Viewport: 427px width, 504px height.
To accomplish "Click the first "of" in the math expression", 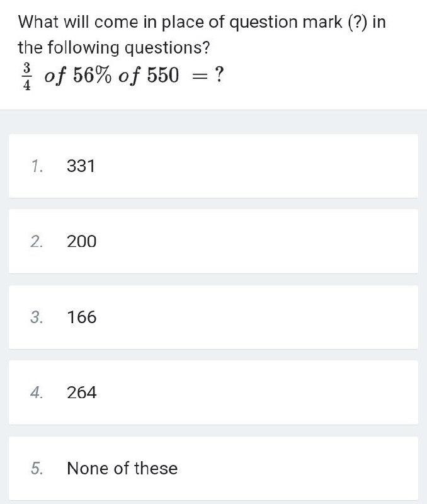I will [55, 76].
